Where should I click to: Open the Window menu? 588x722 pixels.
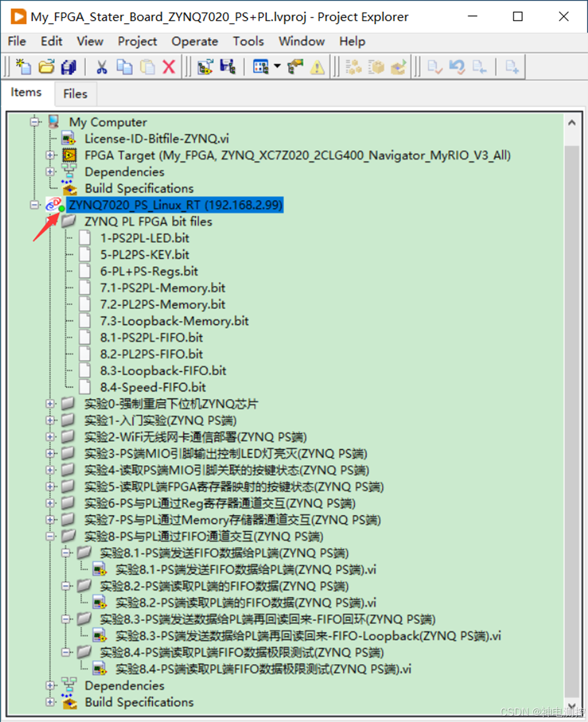click(302, 41)
